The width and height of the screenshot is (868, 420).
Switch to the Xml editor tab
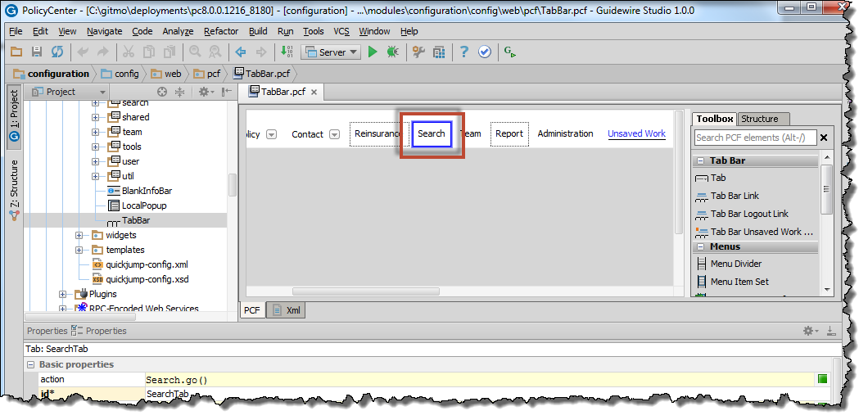coord(287,310)
